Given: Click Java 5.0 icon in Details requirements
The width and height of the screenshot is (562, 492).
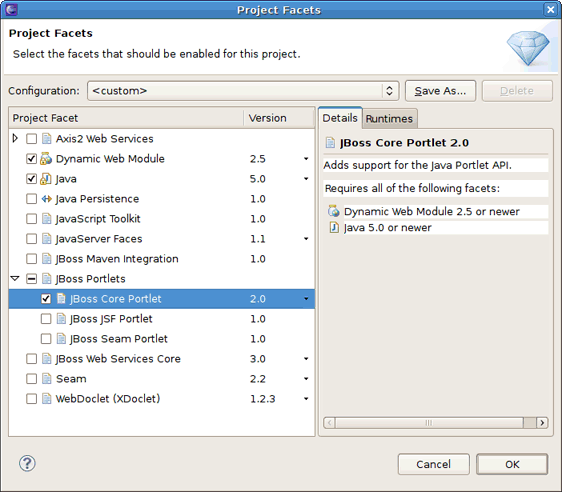Looking at the screenshot, I should pyautogui.click(x=334, y=227).
